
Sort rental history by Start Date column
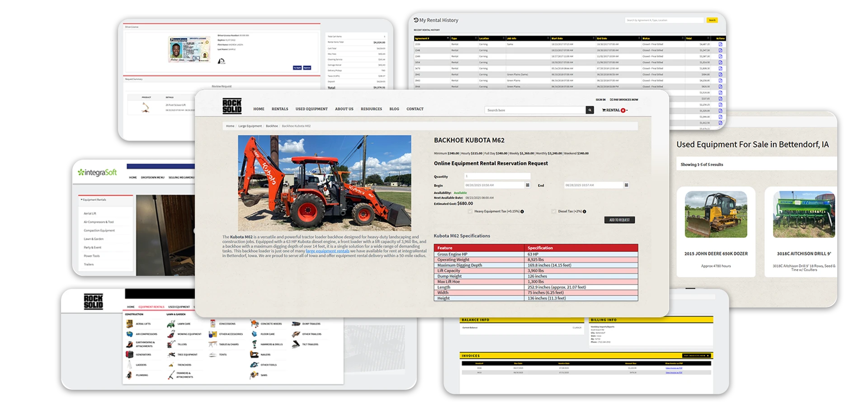coord(573,38)
